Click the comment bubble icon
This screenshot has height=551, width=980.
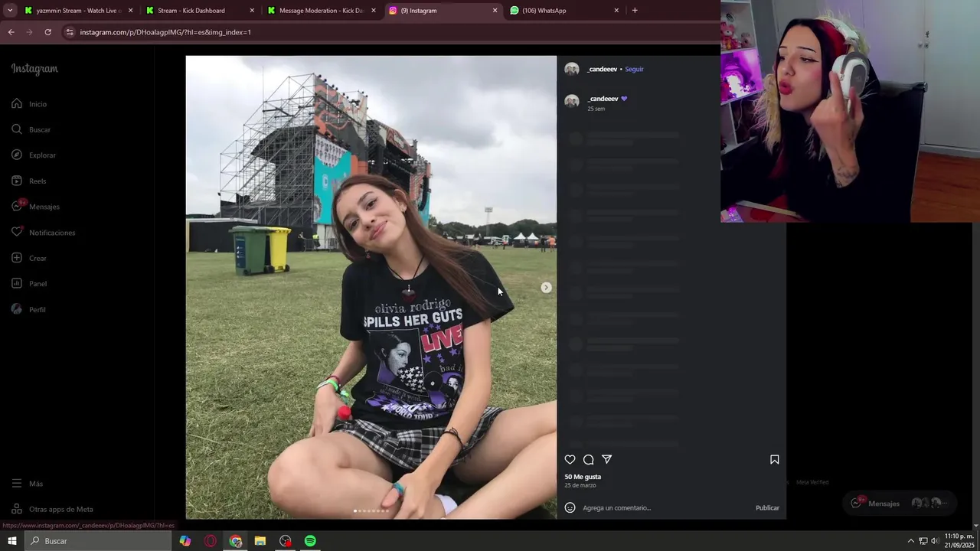click(x=588, y=460)
